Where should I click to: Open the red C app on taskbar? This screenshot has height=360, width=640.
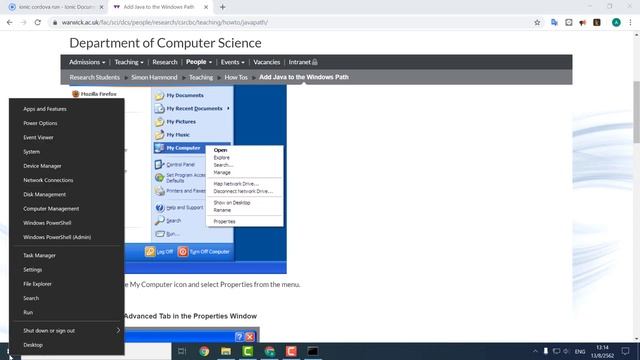(291, 351)
